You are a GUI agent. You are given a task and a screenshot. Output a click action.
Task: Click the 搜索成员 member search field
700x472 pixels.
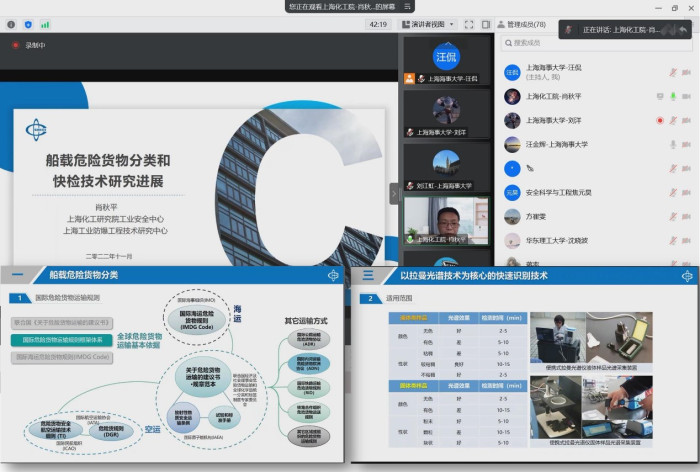pyautogui.click(x=596, y=43)
